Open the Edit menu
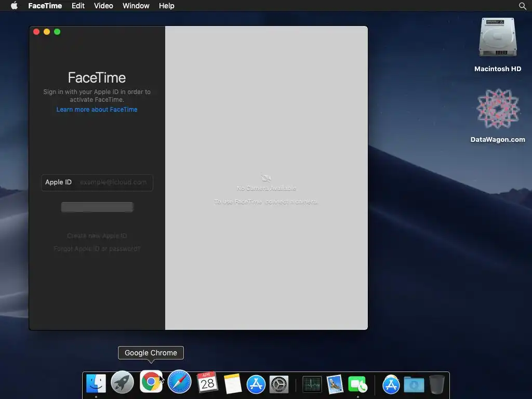This screenshot has width=532, height=399. pyautogui.click(x=78, y=6)
